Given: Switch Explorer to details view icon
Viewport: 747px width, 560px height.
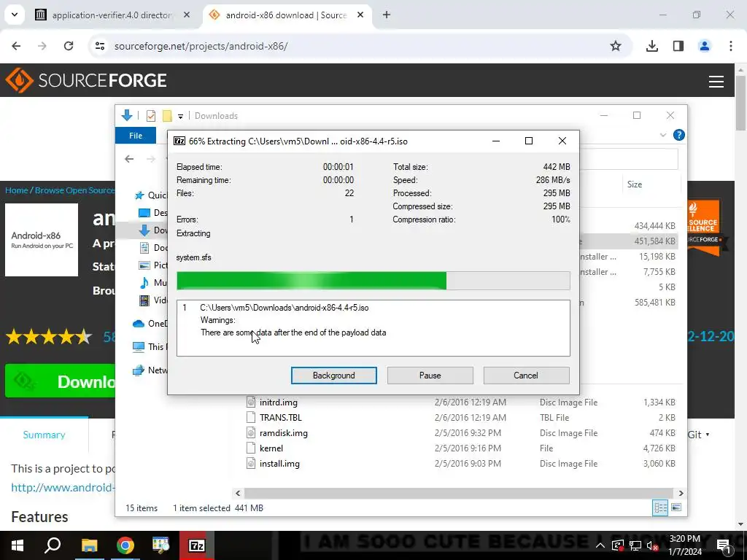Looking at the screenshot, I should coord(660,507).
